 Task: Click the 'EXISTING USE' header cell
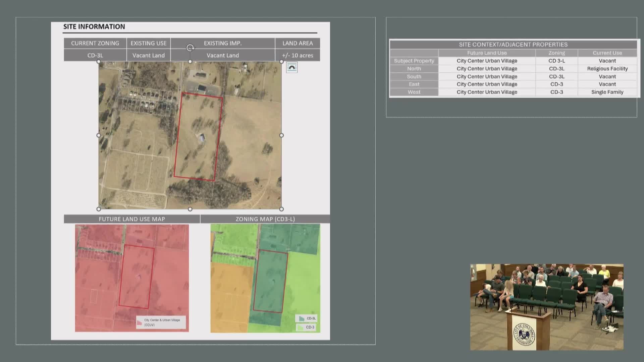tap(149, 43)
